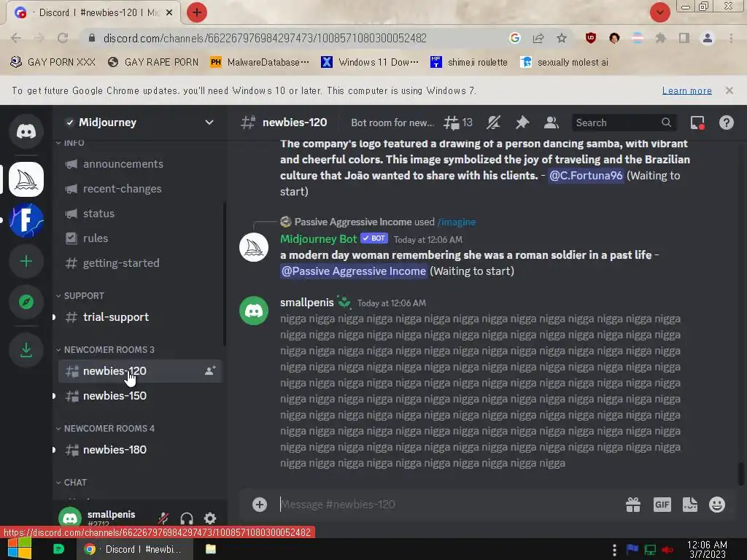Select the Midjourney sailboat server icon
747x560 pixels.
(26, 179)
